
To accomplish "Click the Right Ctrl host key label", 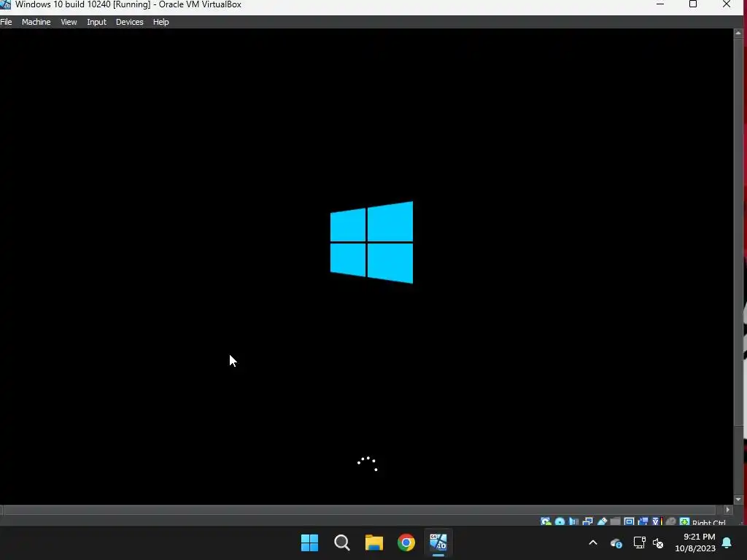I will tap(708, 523).
